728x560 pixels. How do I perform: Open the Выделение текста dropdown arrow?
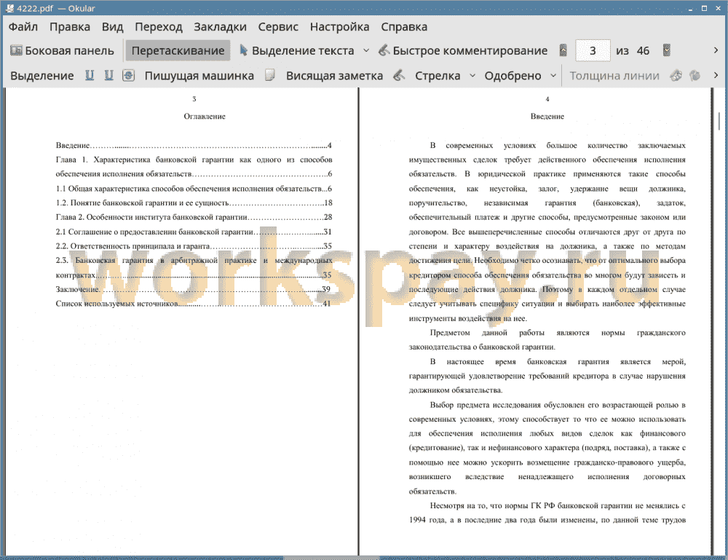[x=366, y=51]
